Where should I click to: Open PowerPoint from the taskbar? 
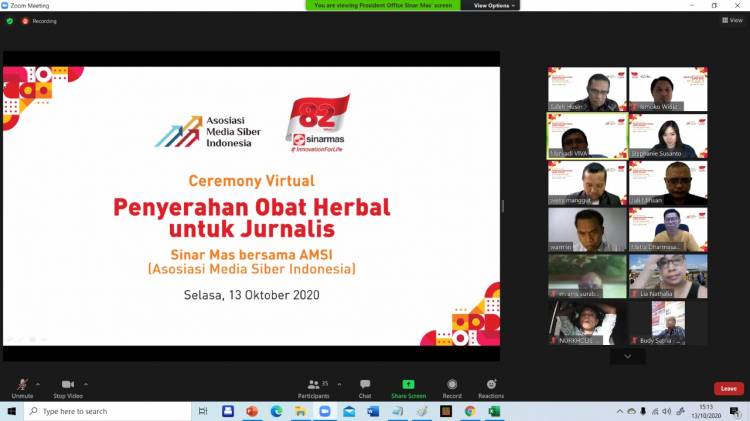pyautogui.click(x=252, y=411)
